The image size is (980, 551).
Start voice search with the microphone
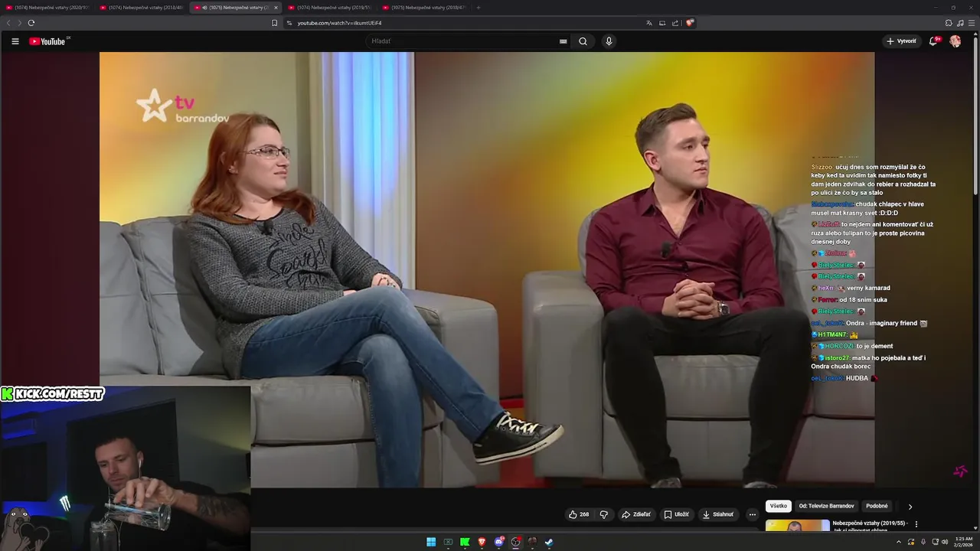[x=609, y=41]
